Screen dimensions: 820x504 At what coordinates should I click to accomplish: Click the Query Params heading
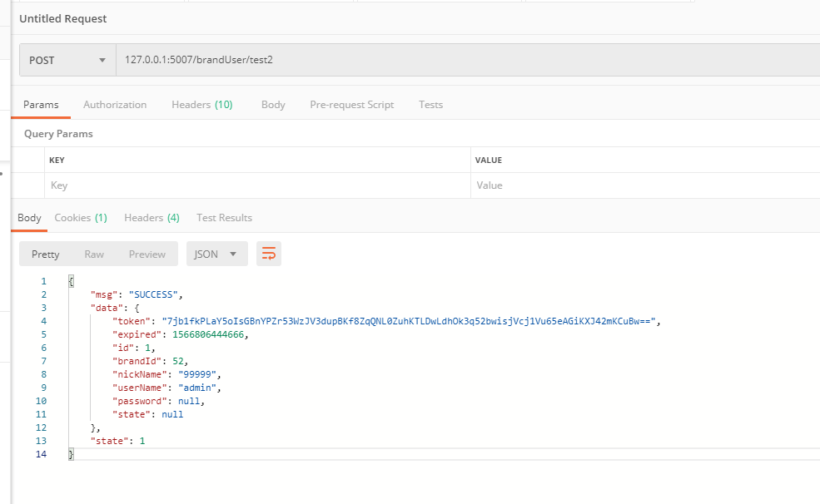click(58, 134)
